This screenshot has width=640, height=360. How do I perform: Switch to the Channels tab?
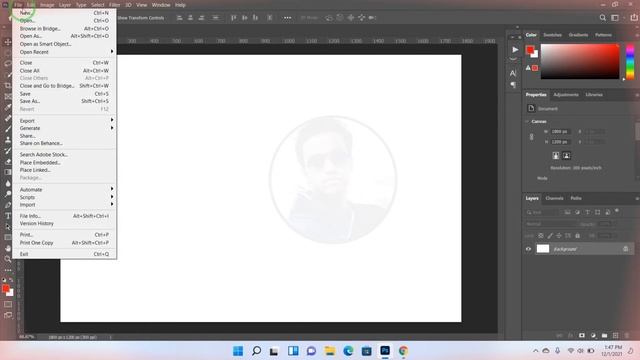click(x=554, y=198)
